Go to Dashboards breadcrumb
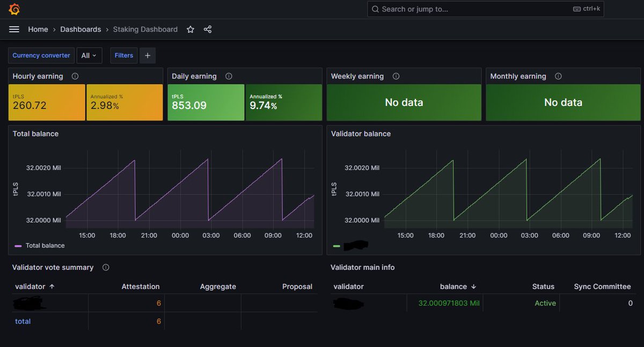The image size is (644, 347). click(x=80, y=30)
